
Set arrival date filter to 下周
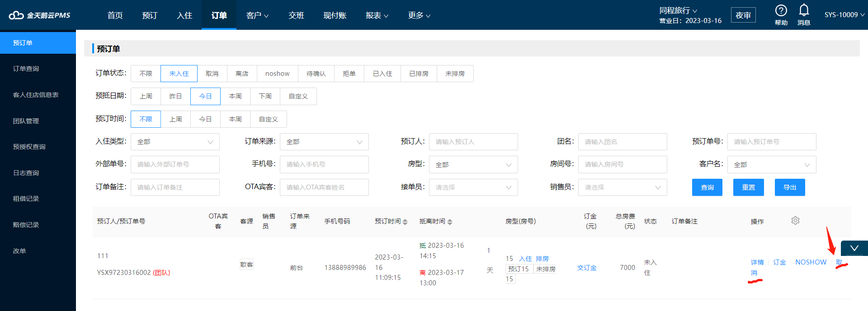[x=265, y=96]
